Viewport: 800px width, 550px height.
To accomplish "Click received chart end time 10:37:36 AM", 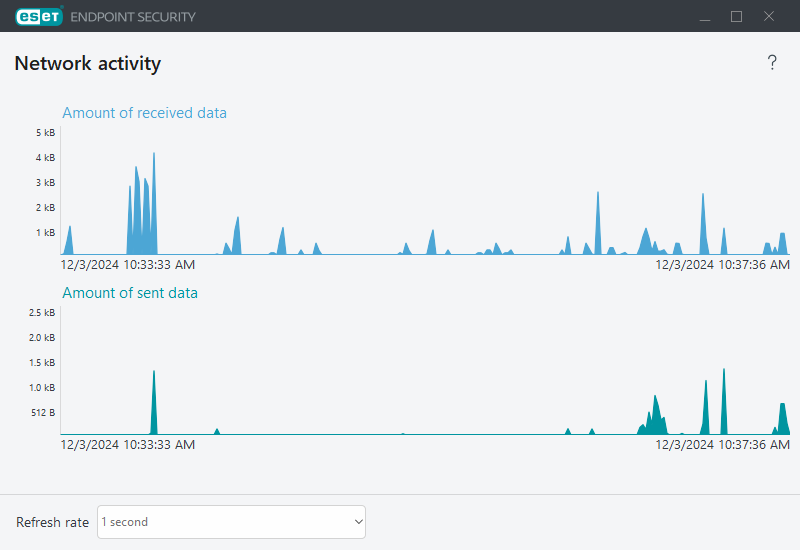I will [x=722, y=265].
